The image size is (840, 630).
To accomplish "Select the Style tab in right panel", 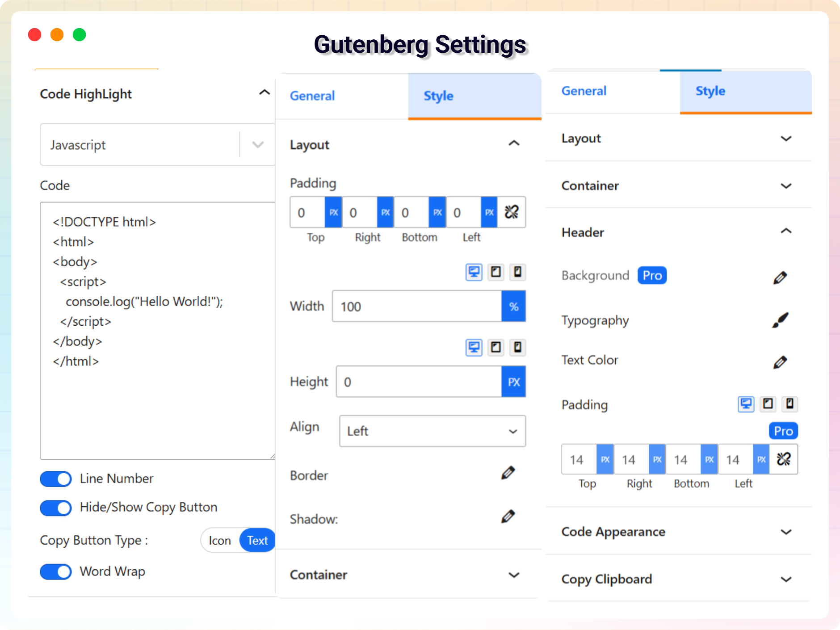I will [710, 91].
